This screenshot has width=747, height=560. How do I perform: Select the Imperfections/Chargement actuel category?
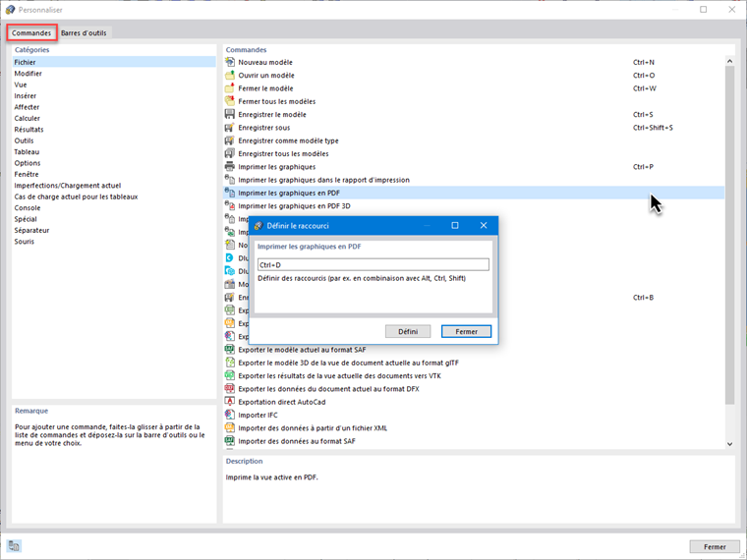(68, 186)
